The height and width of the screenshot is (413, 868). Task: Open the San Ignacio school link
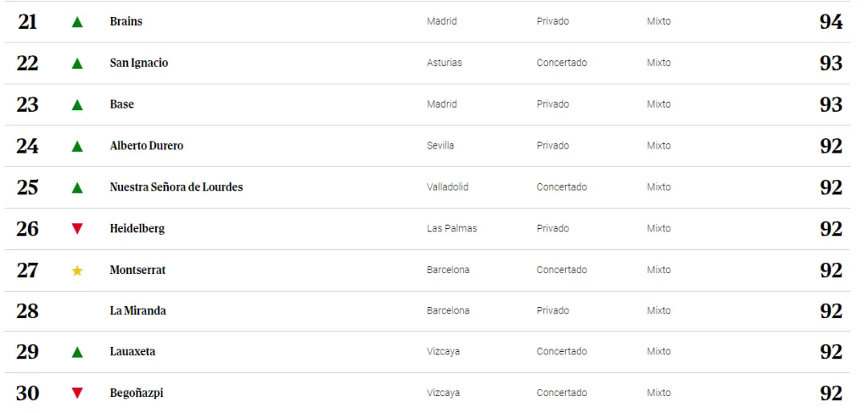click(x=139, y=63)
